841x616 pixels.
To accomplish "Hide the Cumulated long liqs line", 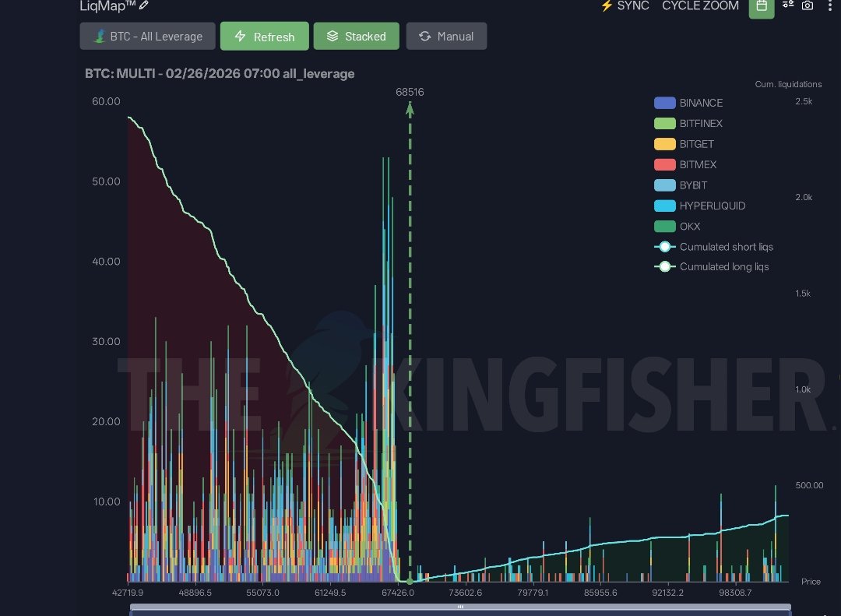I will pyautogui.click(x=712, y=266).
